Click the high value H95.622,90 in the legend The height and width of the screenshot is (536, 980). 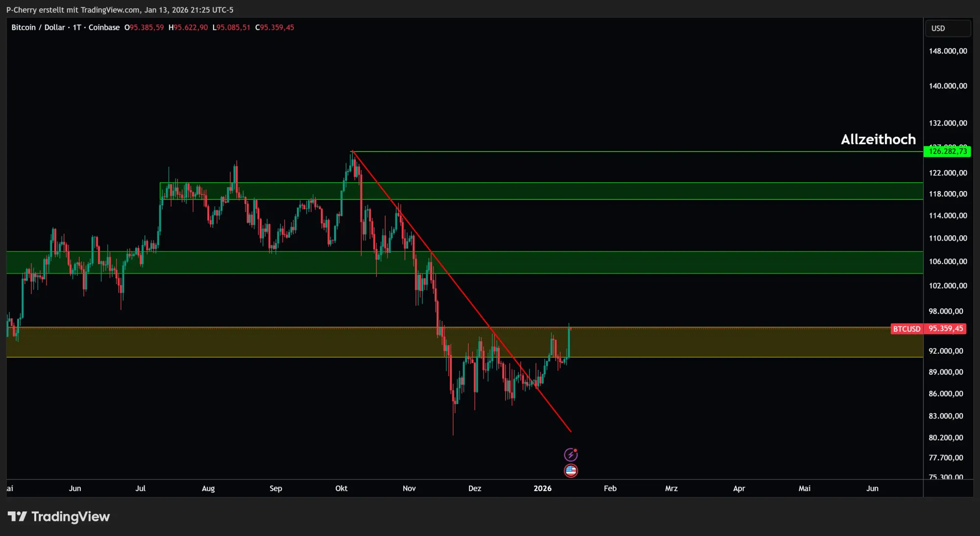(x=188, y=27)
